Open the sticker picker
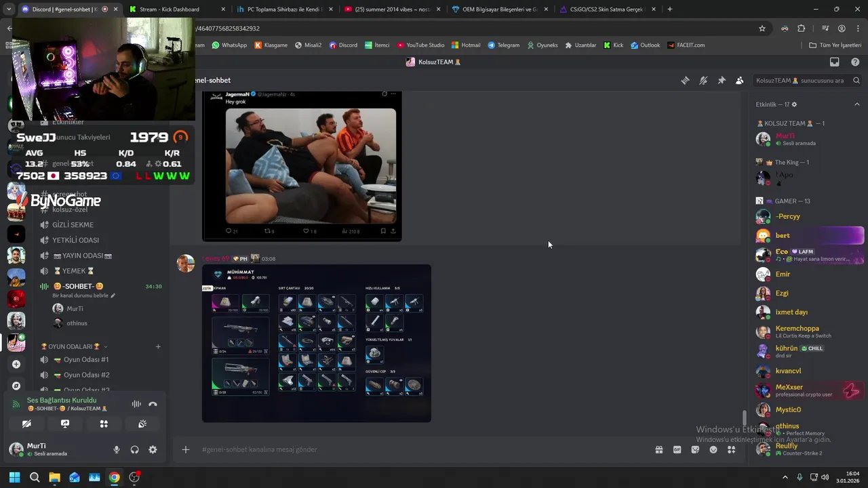 (x=695, y=449)
